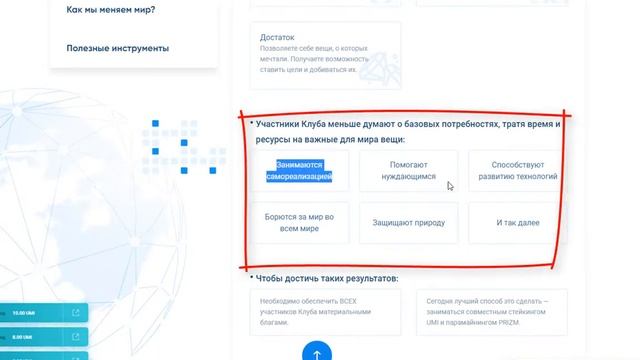Click the blue scroll-to-top arrow button
This screenshot has width=640, height=360.
(317, 353)
